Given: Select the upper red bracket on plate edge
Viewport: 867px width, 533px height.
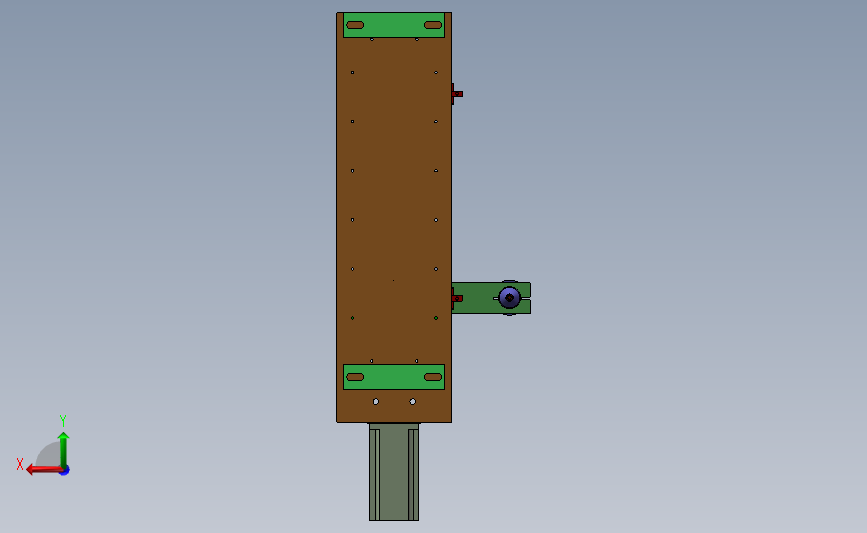Looking at the screenshot, I should click(456, 93).
